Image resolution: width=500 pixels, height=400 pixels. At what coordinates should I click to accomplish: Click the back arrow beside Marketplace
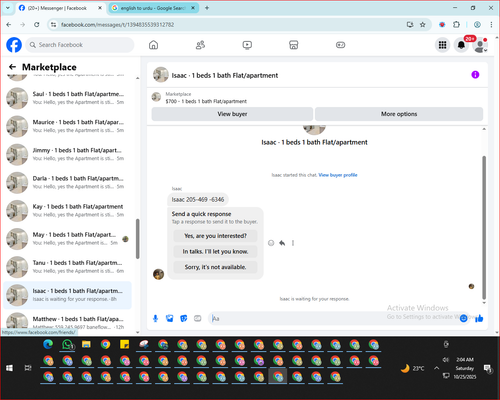click(13, 67)
